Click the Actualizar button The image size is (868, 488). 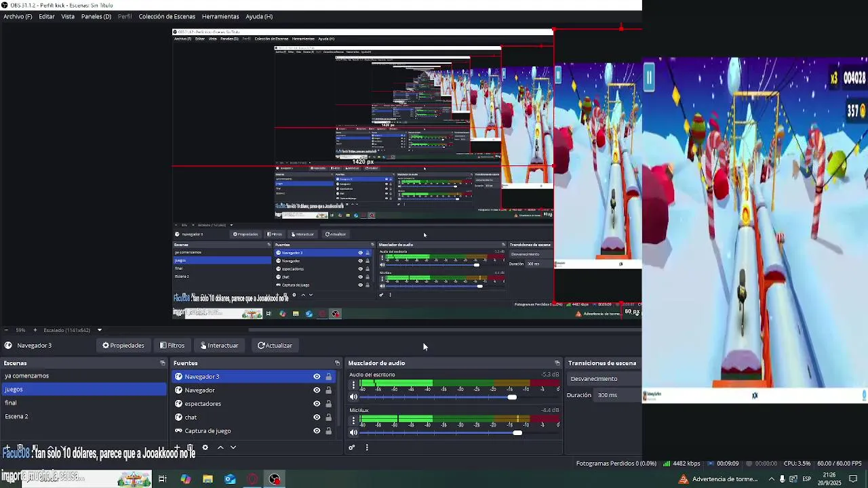[x=275, y=346]
